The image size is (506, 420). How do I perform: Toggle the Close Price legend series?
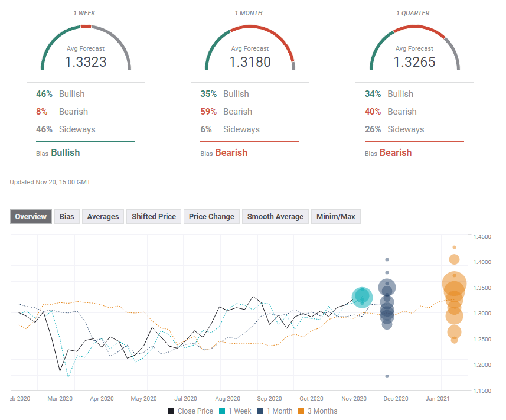click(x=190, y=411)
